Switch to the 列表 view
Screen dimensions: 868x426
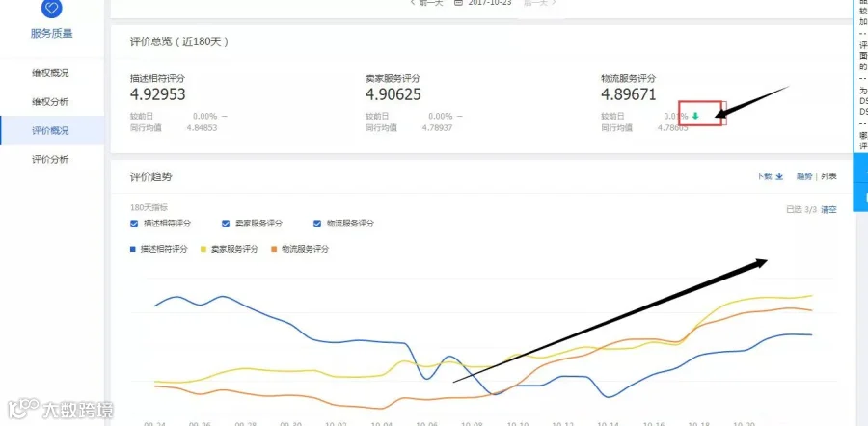pyautogui.click(x=828, y=176)
